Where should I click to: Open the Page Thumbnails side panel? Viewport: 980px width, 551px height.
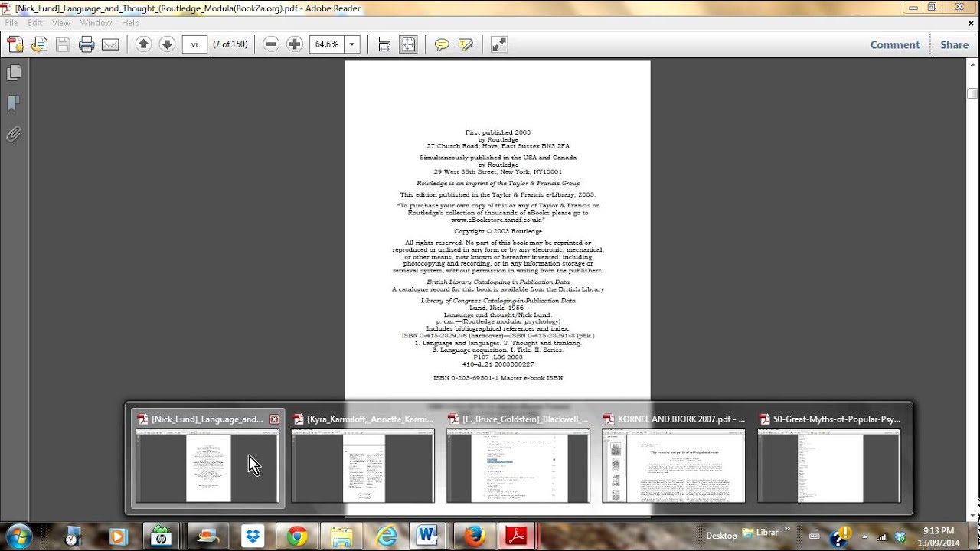pyautogui.click(x=14, y=73)
